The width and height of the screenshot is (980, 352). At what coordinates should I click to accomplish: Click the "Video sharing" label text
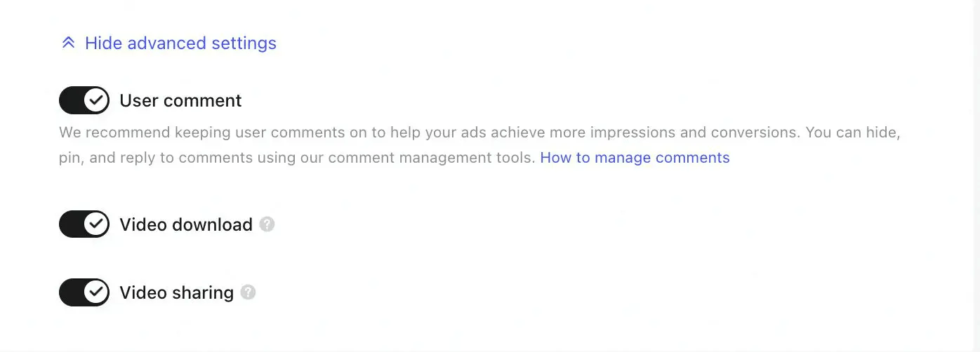point(176,292)
